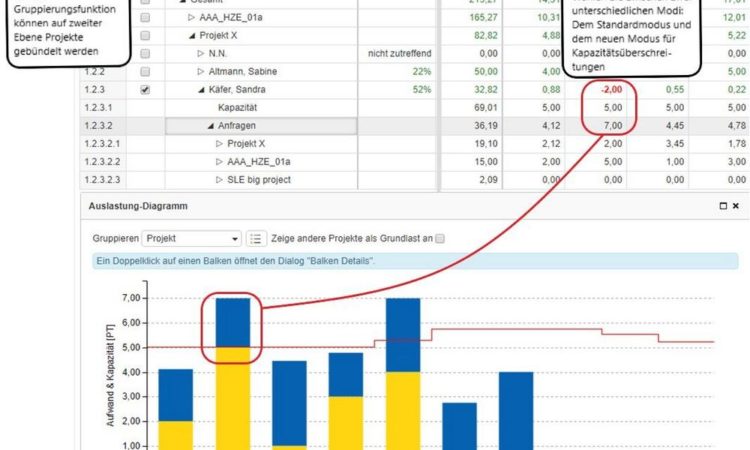Click the Auslastung-Diagramm panel title
This screenshot has width=750, height=450.
click(x=138, y=206)
